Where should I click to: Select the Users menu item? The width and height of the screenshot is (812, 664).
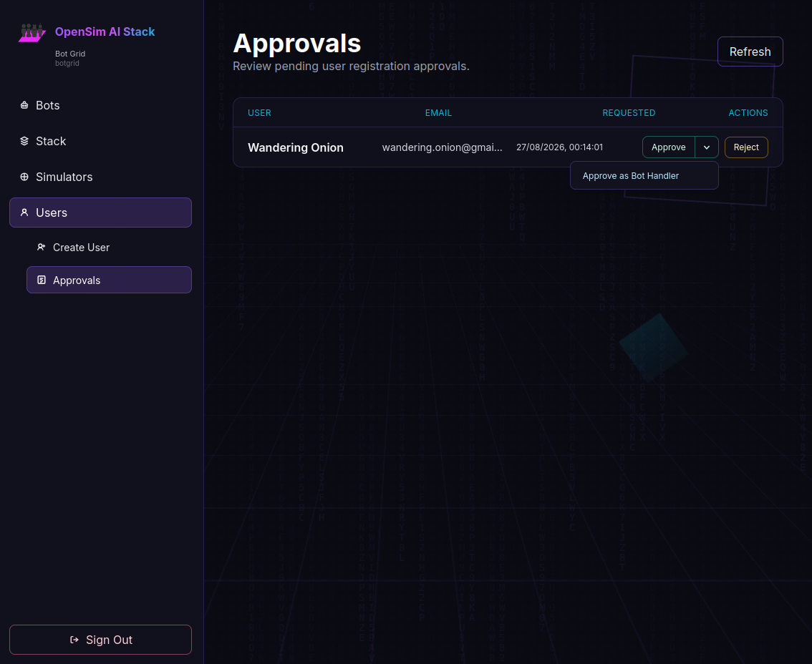click(x=100, y=213)
